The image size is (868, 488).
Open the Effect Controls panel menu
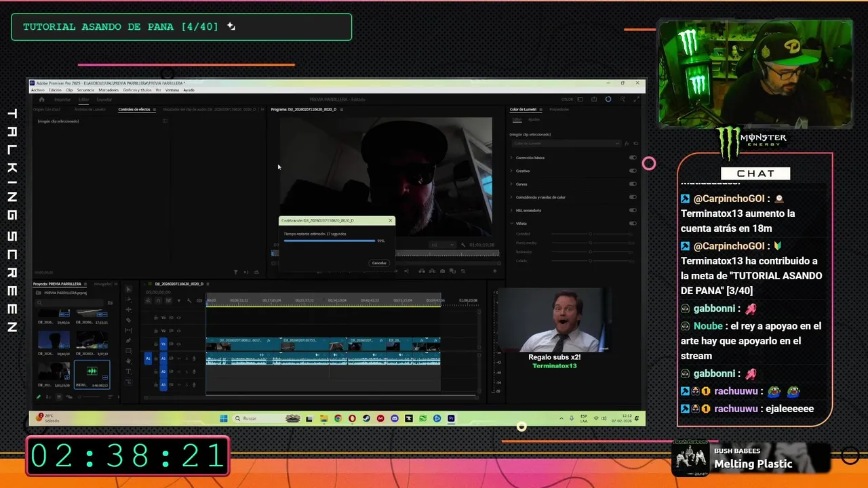click(x=155, y=109)
